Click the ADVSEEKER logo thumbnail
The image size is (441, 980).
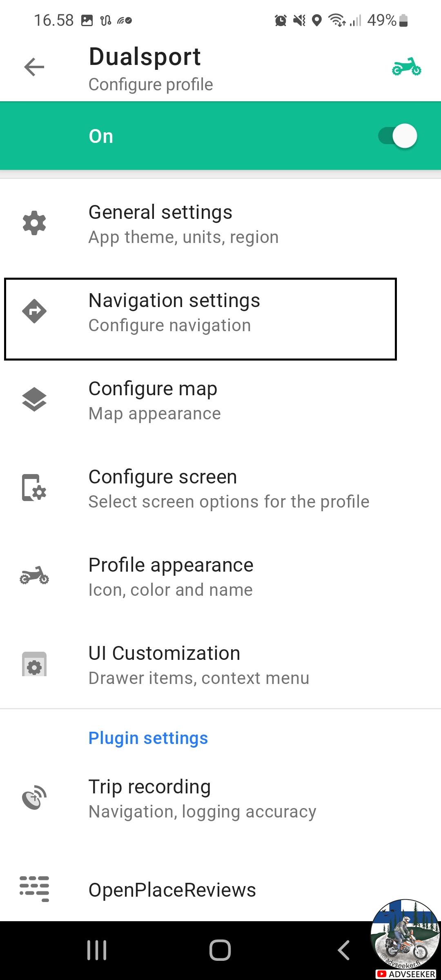(x=405, y=938)
